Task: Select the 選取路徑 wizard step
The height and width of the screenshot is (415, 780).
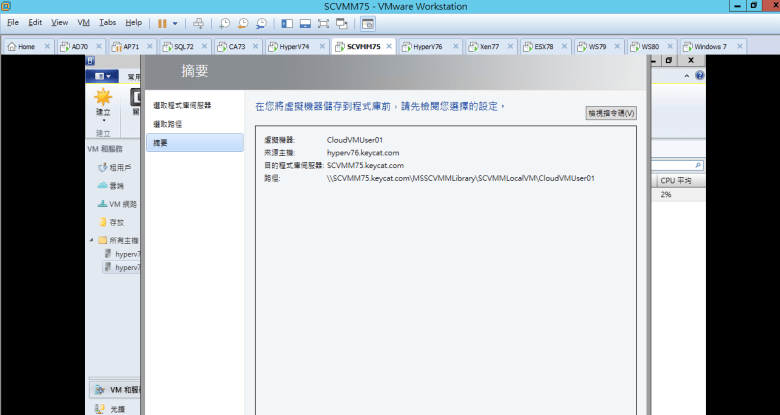Action: [x=168, y=124]
